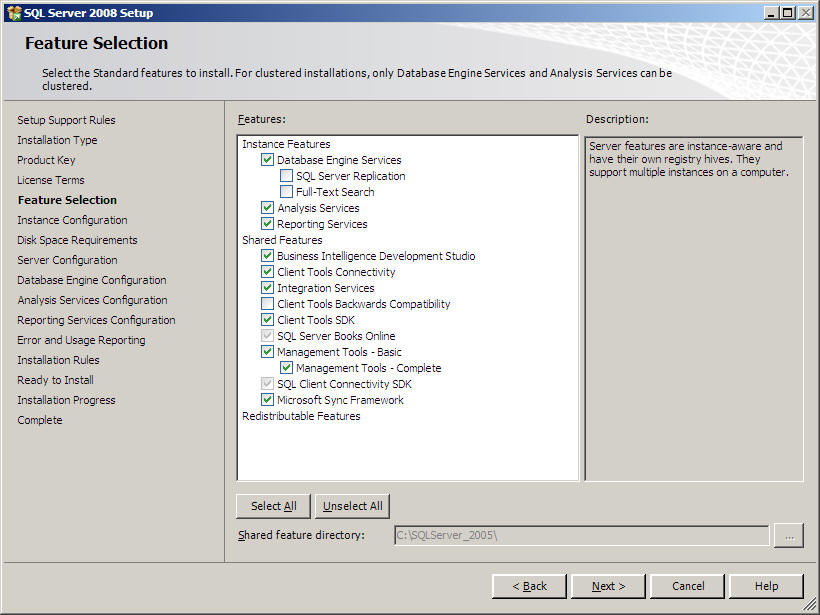Click the SQL Server Books Online checkbox
Screen dimensions: 820x615
tap(267, 336)
